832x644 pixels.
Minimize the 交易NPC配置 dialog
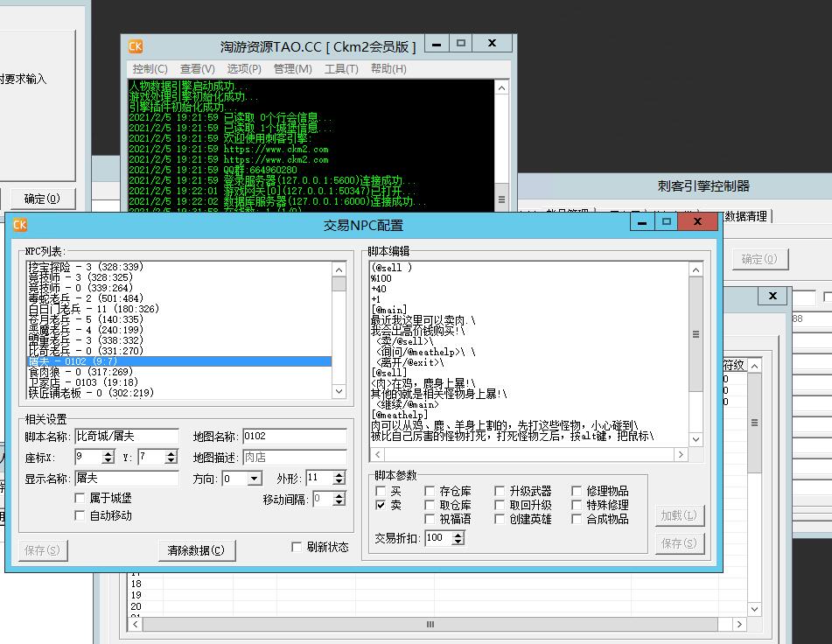click(x=643, y=222)
